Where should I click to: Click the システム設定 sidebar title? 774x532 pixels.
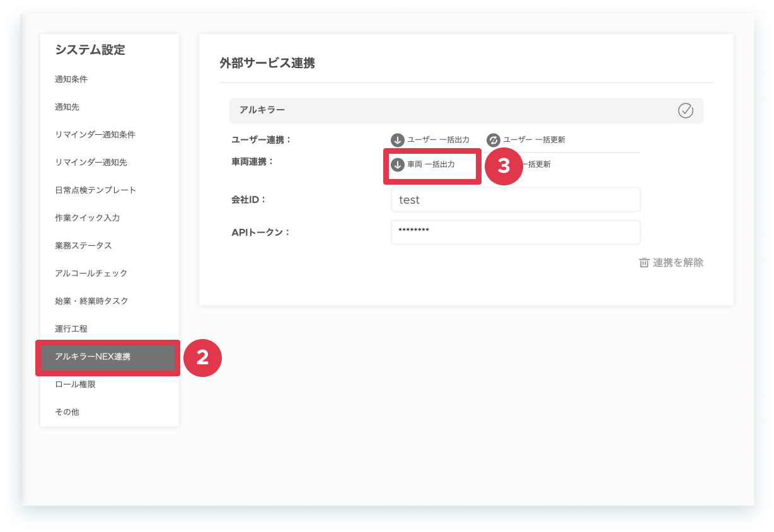click(90, 50)
